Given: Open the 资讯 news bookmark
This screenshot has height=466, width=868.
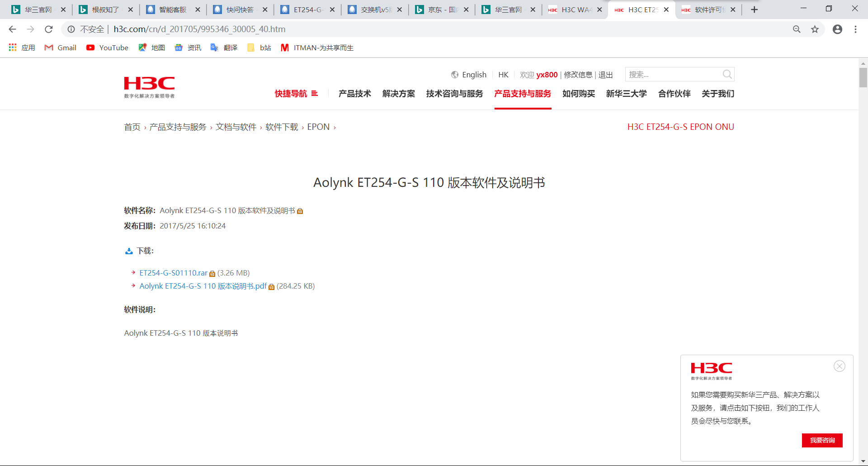Looking at the screenshot, I should pos(188,48).
